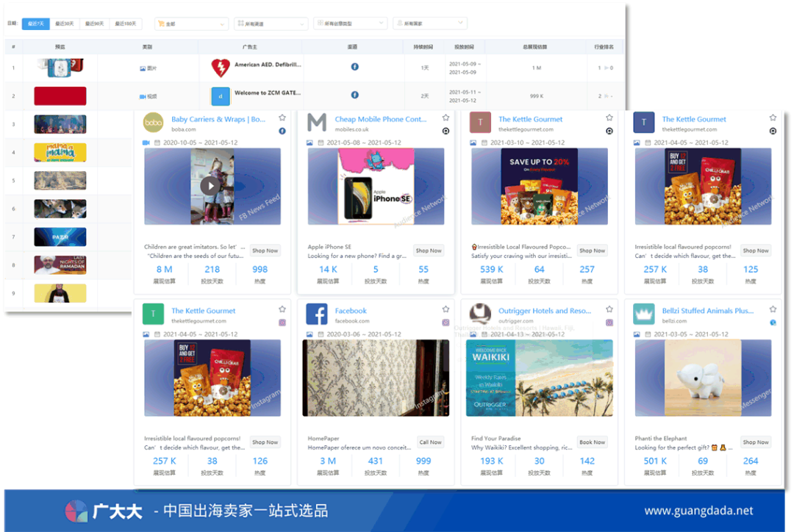Viewport: 794px width, 532px height.
Task: Click Facebook channel icon in American AED row
Action: [x=355, y=67]
